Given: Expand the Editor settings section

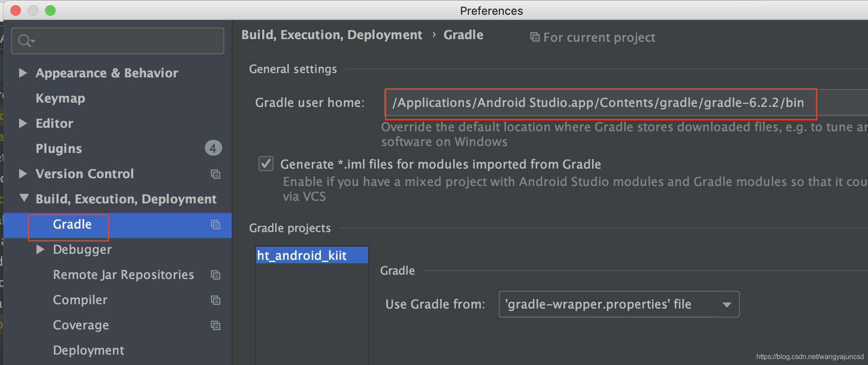Looking at the screenshot, I should tap(23, 123).
